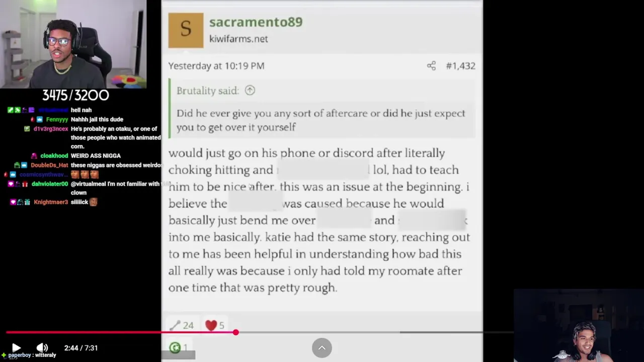The width and height of the screenshot is (644, 362).
Task: Click the red heart reaction icon
Action: point(211,326)
